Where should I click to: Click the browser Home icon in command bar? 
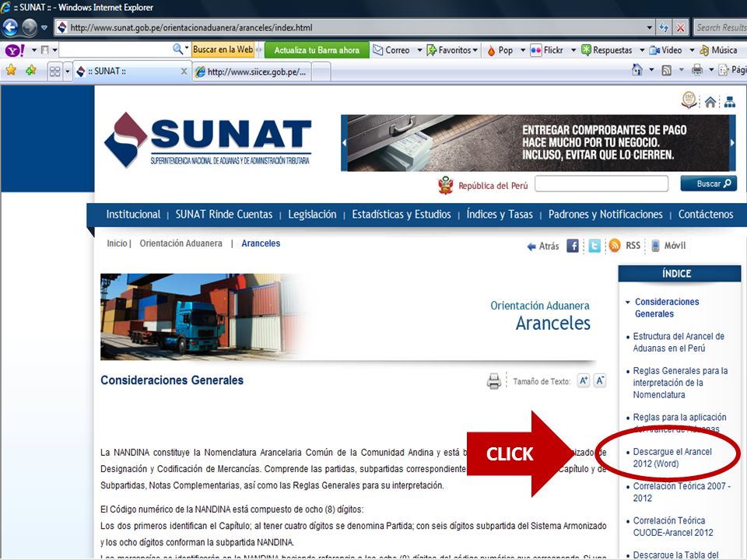(637, 70)
